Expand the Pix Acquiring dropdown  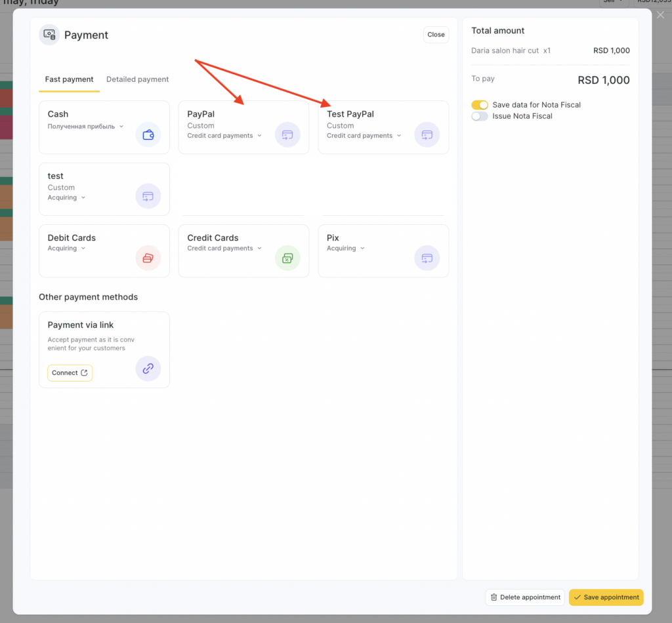coord(345,249)
